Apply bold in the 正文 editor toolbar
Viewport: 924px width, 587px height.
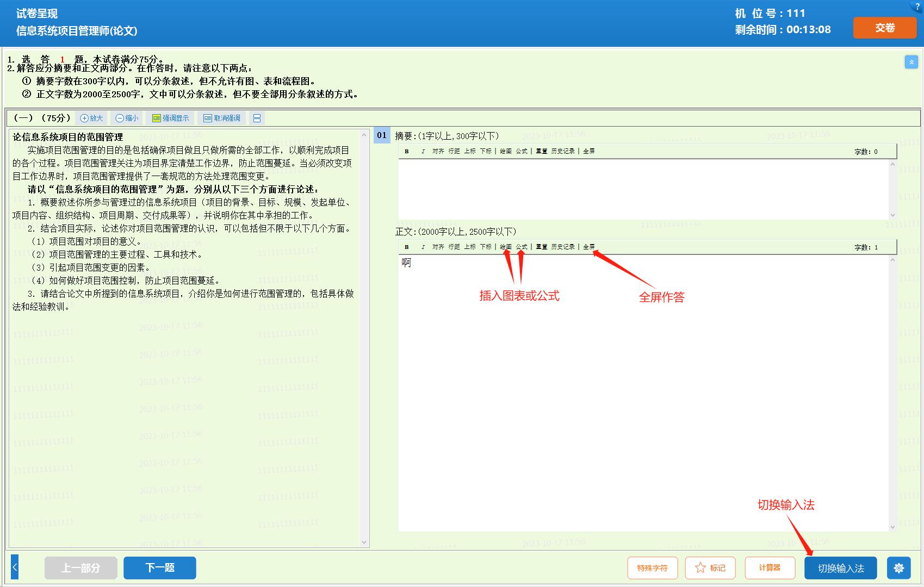coord(407,247)
